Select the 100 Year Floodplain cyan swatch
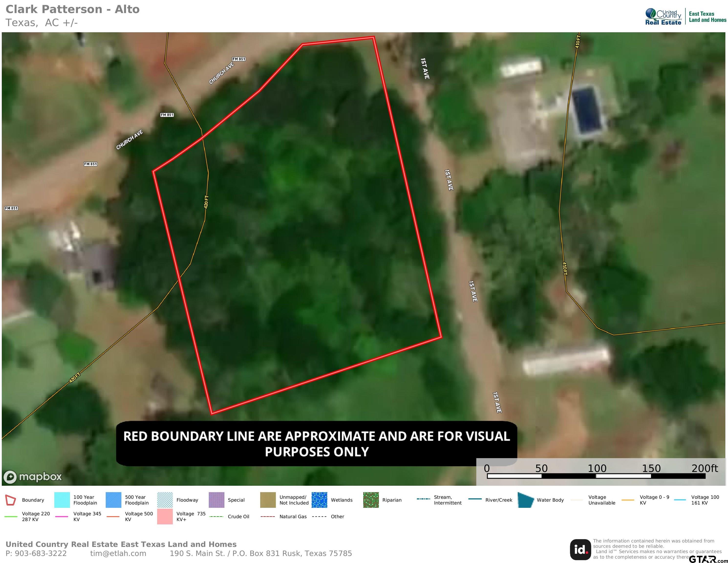The width and height of the screenshot is (728, 563). point(62,500)
